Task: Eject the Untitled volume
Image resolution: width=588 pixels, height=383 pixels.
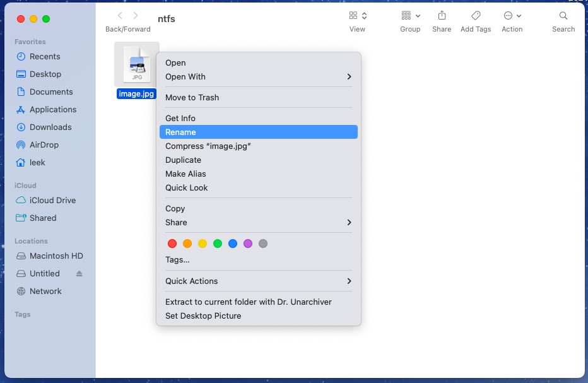Action: pos(79,274)
